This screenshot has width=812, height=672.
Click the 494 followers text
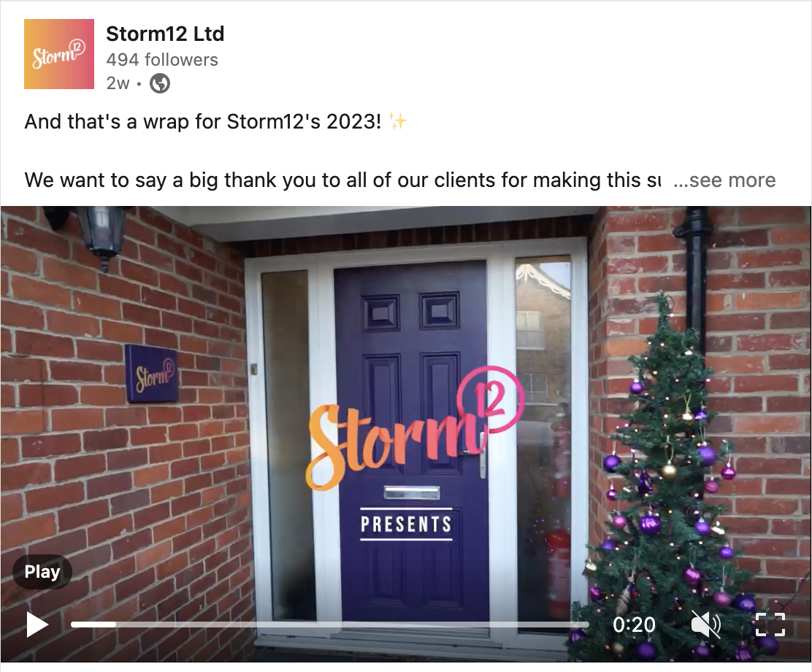tap(162, 60)
